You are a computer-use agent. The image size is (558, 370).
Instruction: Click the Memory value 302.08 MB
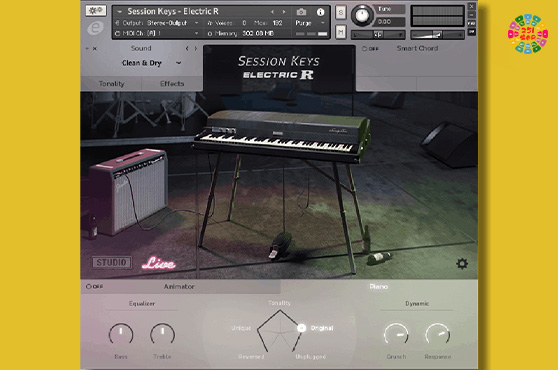click(x=258, y=33)
